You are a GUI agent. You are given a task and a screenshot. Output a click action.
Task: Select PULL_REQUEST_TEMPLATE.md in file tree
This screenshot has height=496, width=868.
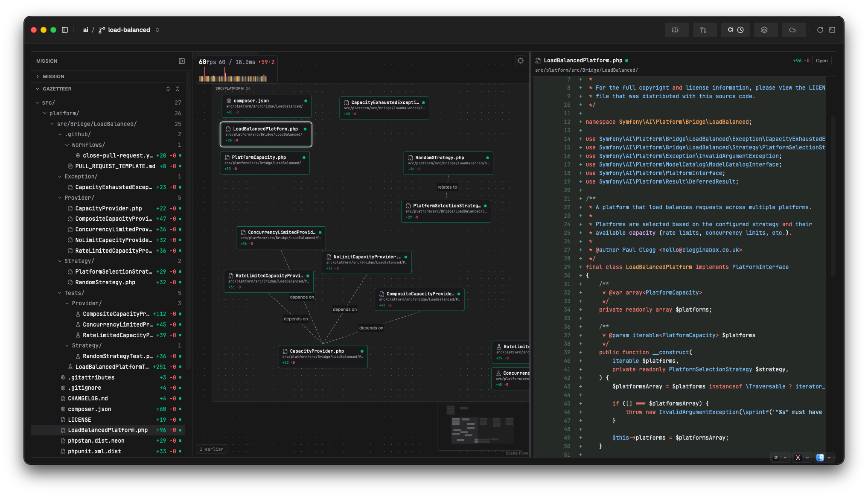pyautogui.click(x=108, y=166)
